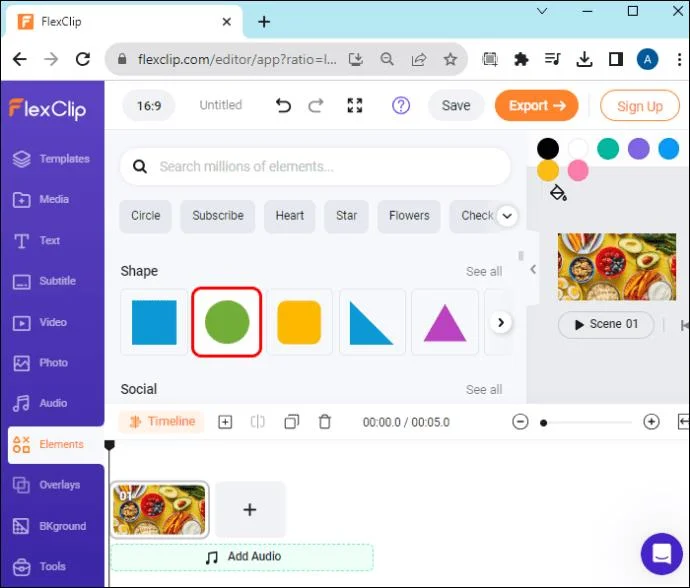Click Add Audio track

click(x=242, y=557)
